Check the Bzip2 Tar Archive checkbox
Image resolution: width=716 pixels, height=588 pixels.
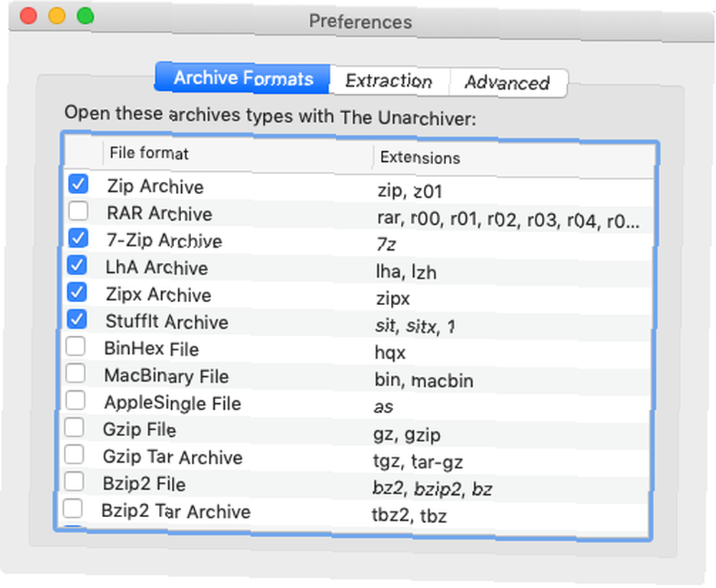pyautogui.click(x=72, y=508)
